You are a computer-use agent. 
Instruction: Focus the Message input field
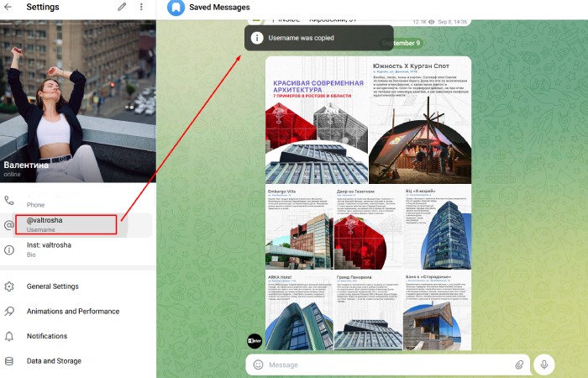[386, 365]
